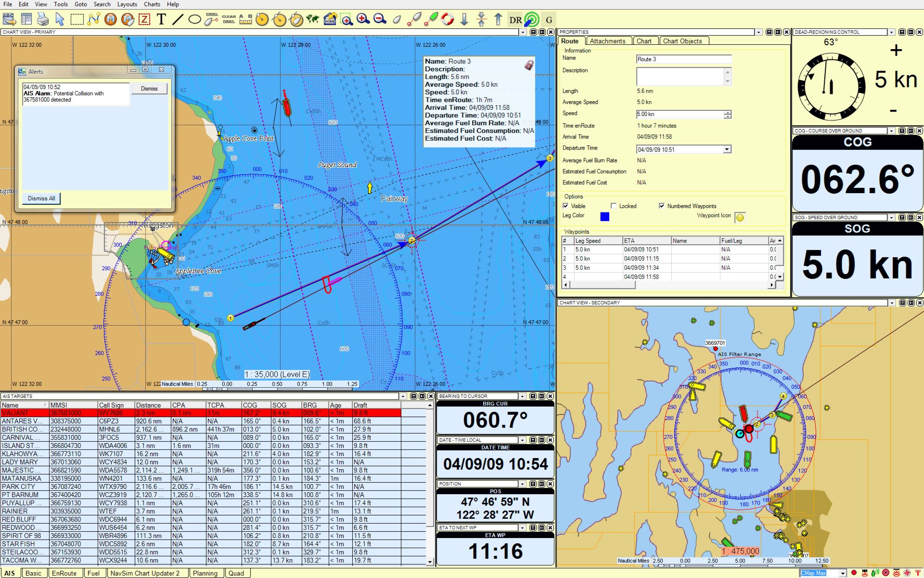Click the red record dot in status bar
The height and width of the screenshot is (578, 924).
coord(854,573)
